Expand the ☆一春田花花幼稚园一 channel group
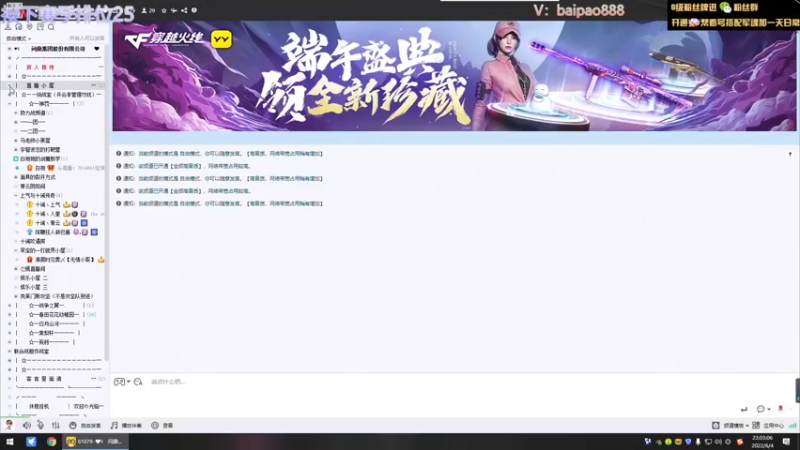This screenshot has width=800, height=450. click(9, 315)
